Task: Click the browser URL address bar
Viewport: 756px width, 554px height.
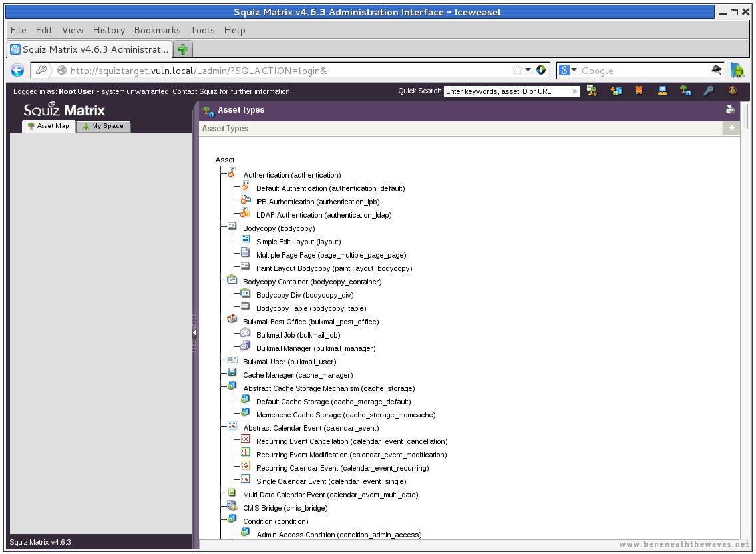Action: pos(290,71)
